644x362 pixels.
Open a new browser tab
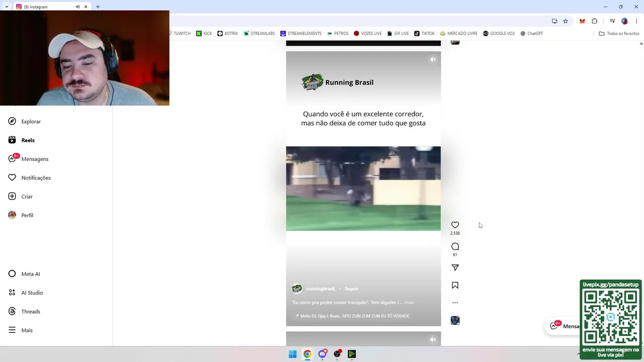pos(98,7)
